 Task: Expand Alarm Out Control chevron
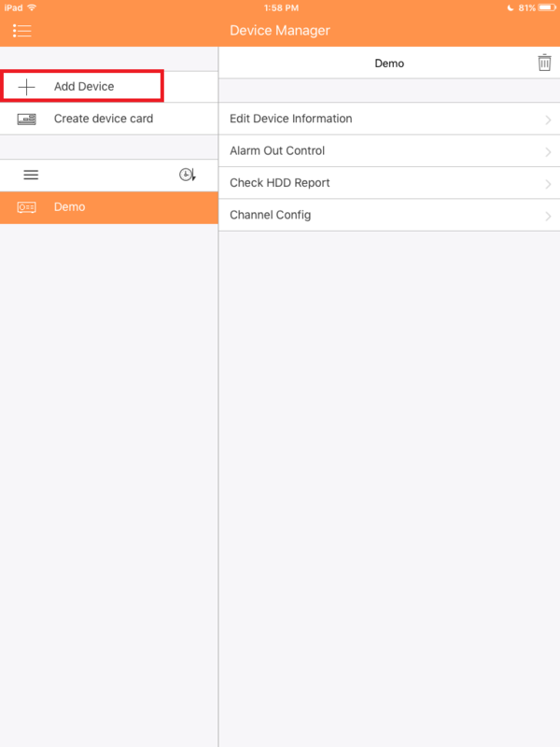coord(548,152)
